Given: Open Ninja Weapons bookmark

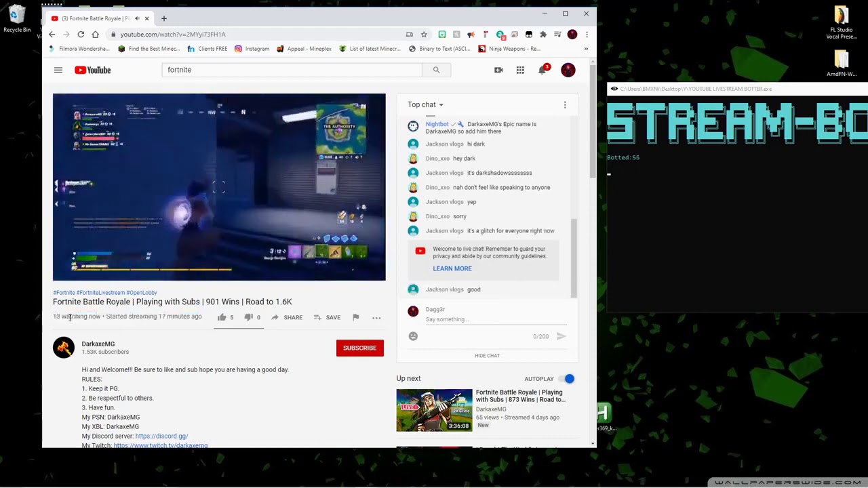Looking at the screenshot, I should click(x=510, y=49).
